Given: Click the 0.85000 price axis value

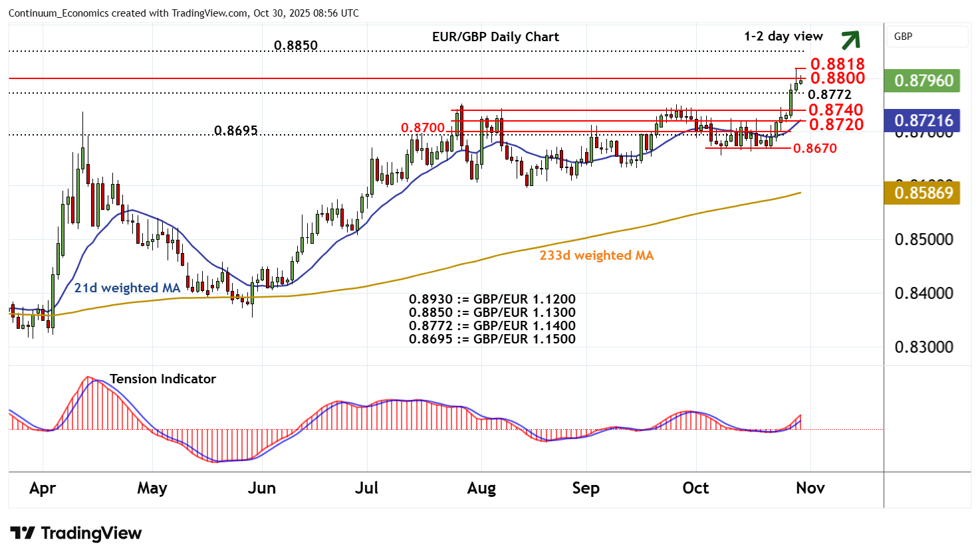Looking at the screenshot, I should [923, 240].
